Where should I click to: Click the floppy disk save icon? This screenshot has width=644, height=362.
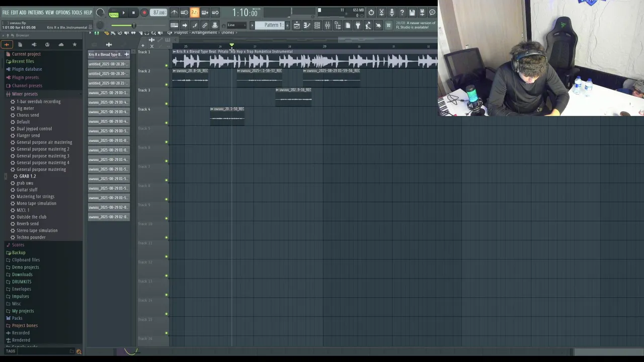(412, 12)
